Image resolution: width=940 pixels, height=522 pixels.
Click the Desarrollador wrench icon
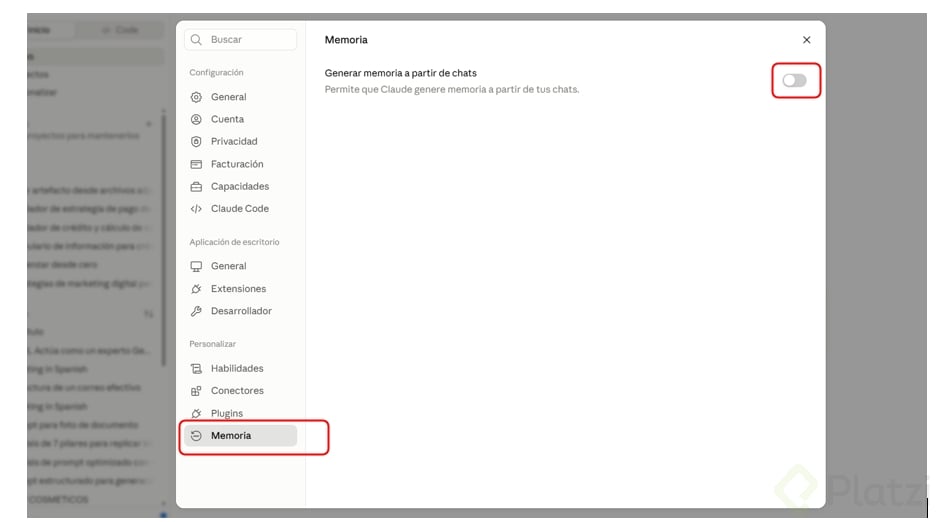pos(196,311)
